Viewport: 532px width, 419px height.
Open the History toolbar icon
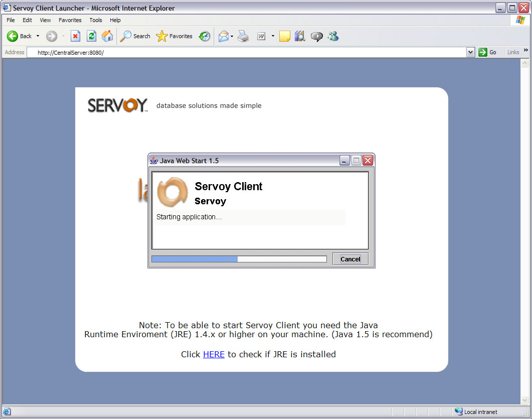pyautogui.click(x=205, y=36)
